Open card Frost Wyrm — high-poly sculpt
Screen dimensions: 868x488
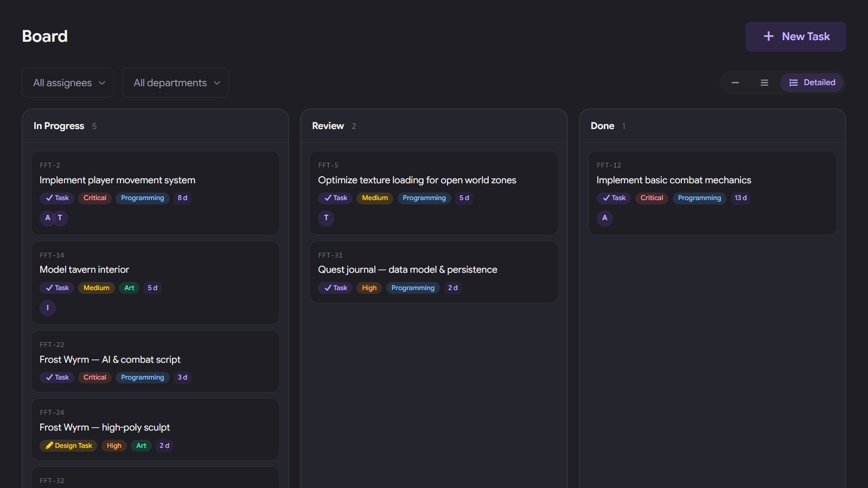(155, 429)
